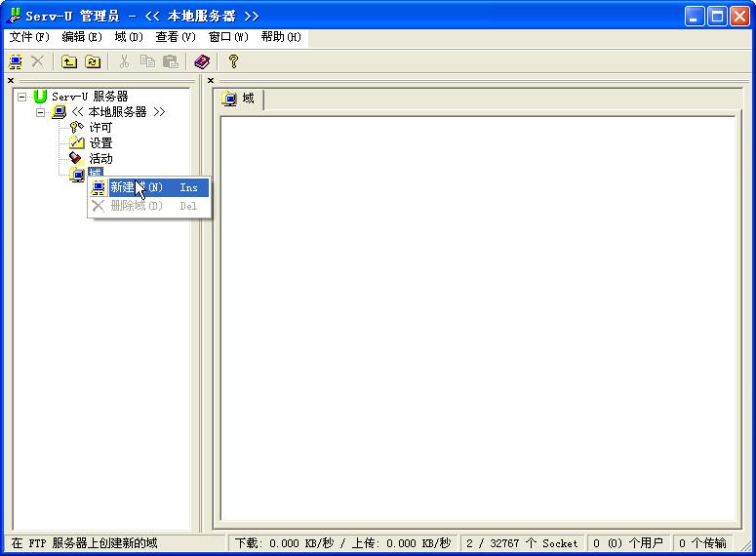The height and width of the screenshot is (556, 756).
Task: Select 活动 in the tree
Action: [x=100, y=159]
